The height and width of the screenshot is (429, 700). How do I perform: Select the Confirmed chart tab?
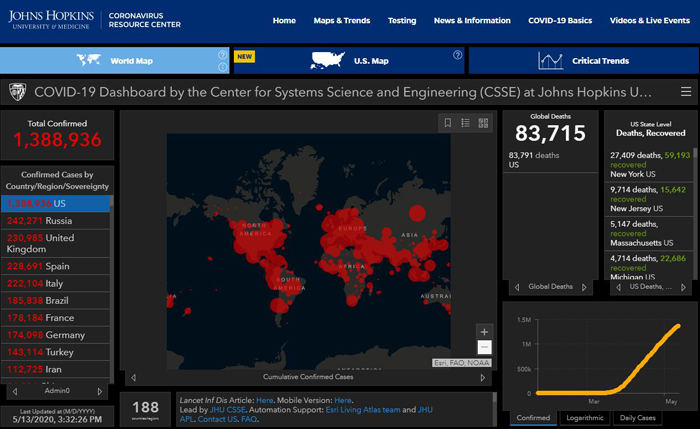point(533,418)
